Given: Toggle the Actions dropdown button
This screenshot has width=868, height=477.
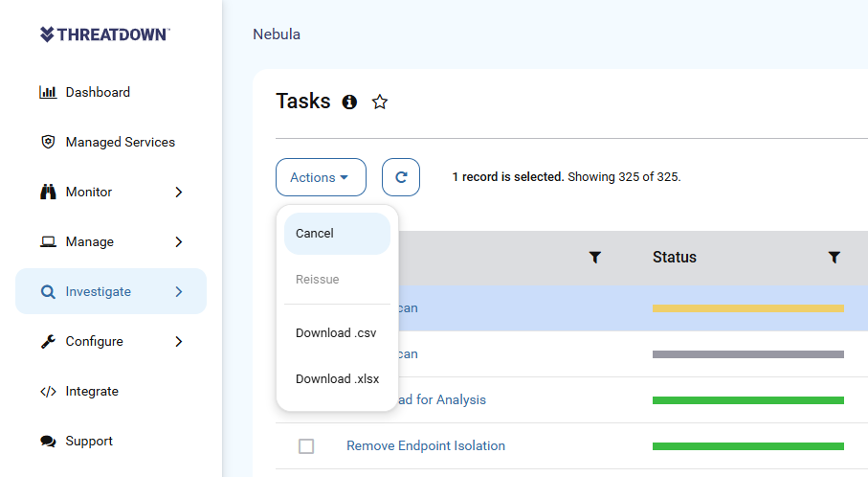Looking at the screenshot, I should tap(321, 177).
